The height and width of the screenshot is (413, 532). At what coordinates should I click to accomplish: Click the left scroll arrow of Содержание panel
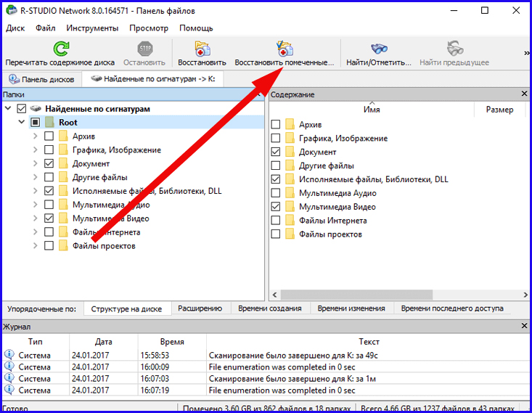click(275, 295)
